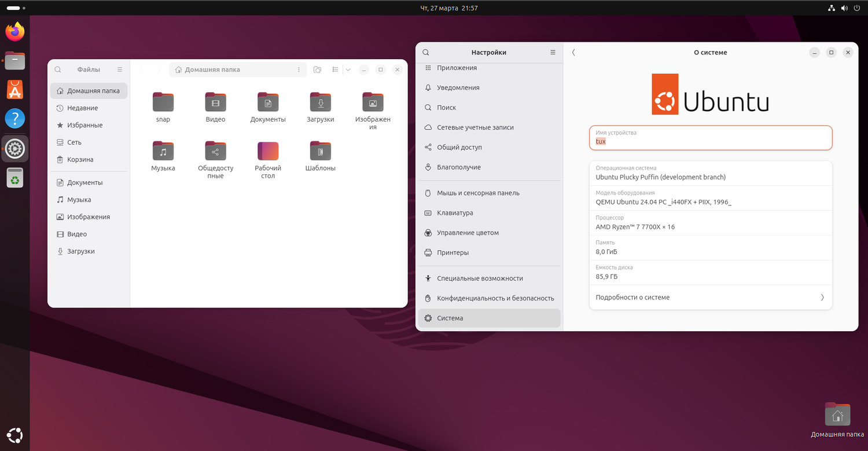Open Firefox from the Ubuntu dock
Screen dimensions: 868x451
click(x=15, y=31)
